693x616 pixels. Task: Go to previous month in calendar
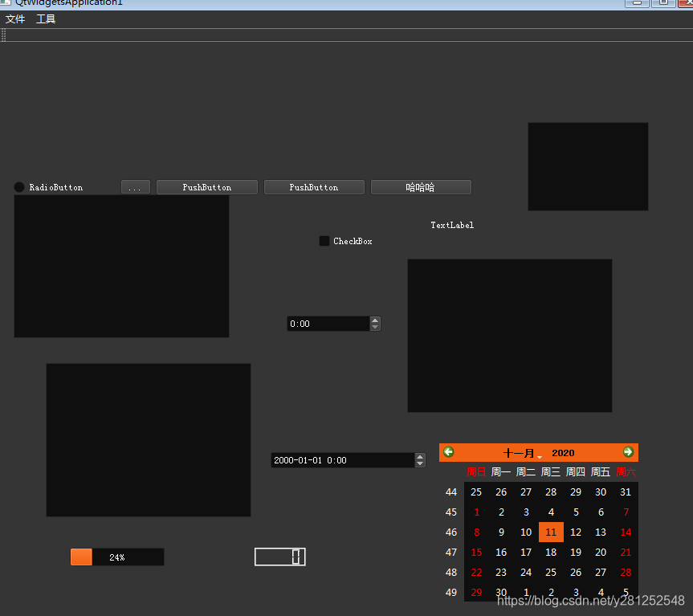tap(449, 452)
